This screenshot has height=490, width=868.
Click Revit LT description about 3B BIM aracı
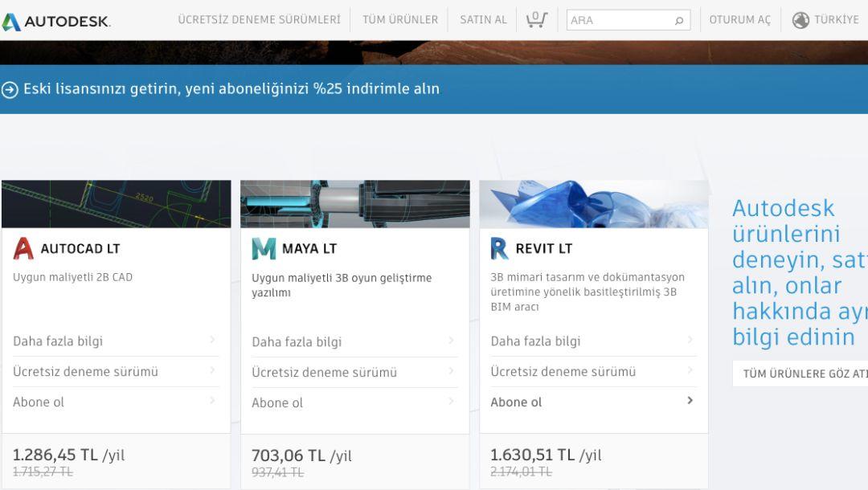point(588,292)
